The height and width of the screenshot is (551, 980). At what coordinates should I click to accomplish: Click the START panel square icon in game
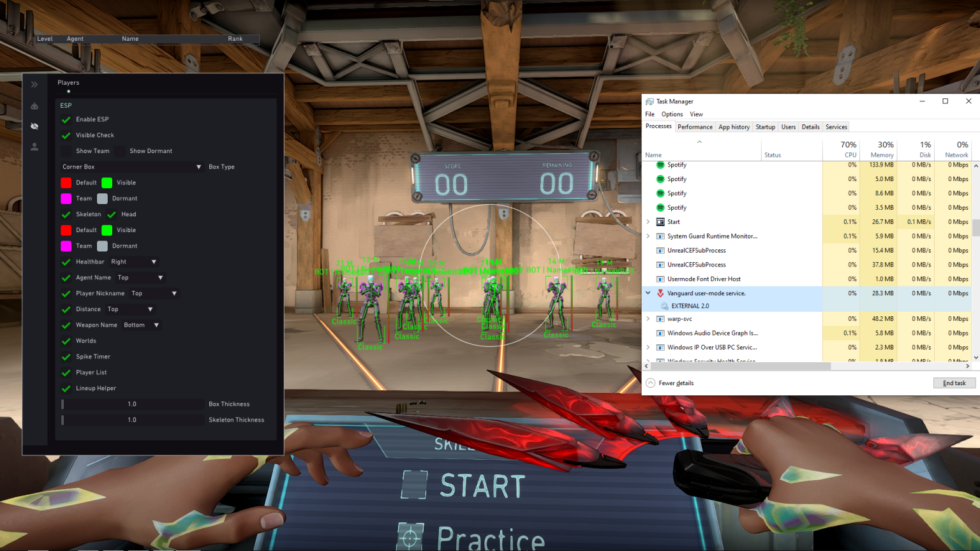tap(413, 485)
